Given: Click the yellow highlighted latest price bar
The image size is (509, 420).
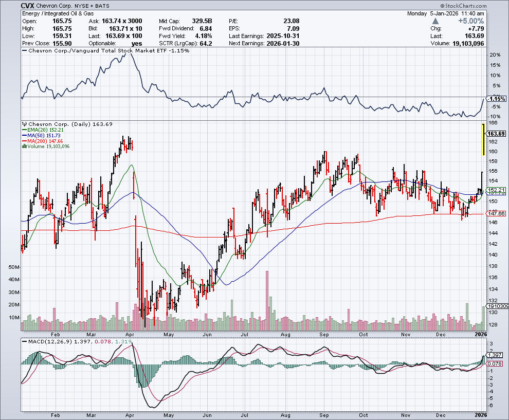Looking at the screenshot, I should 483,139.
